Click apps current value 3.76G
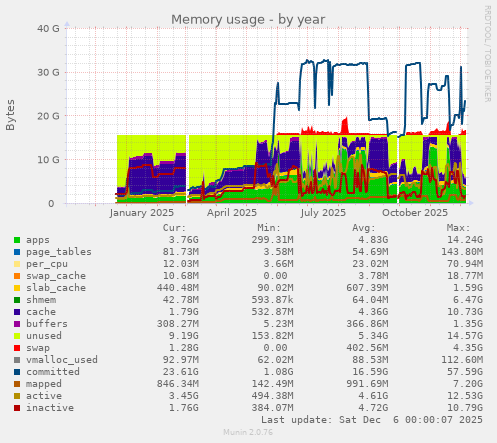This screenshot has width=497, height=443. (x=183, y=240)
